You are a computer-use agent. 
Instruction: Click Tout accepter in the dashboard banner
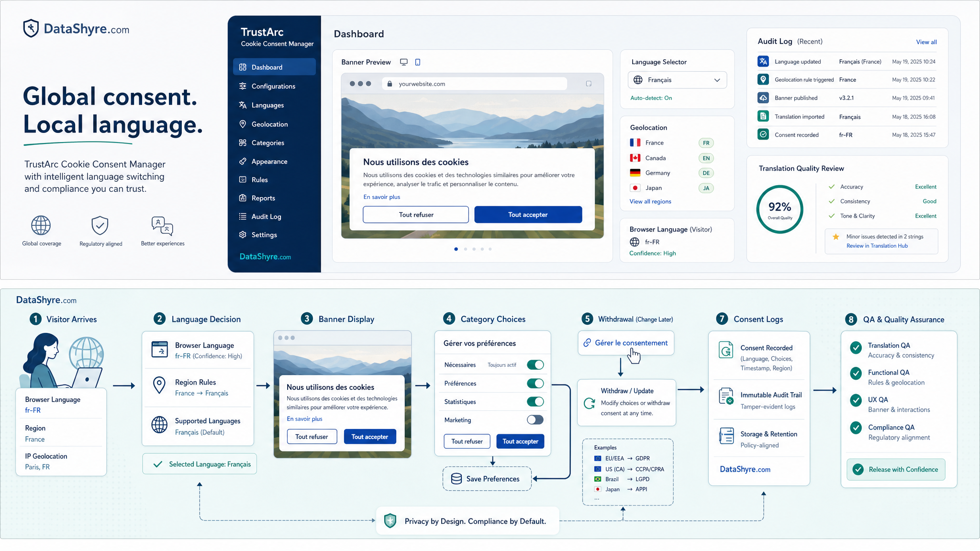pos(528,215)
